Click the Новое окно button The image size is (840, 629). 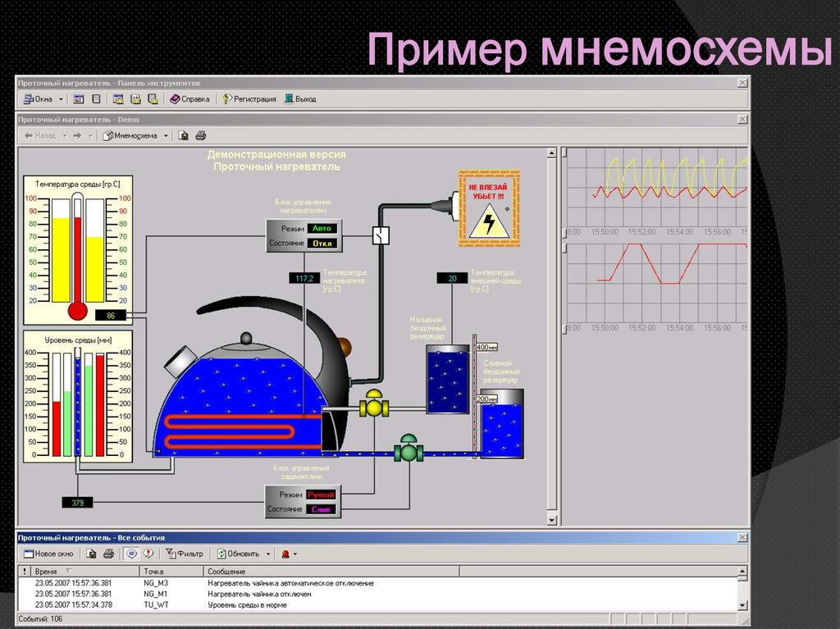[x=48, y=553]
